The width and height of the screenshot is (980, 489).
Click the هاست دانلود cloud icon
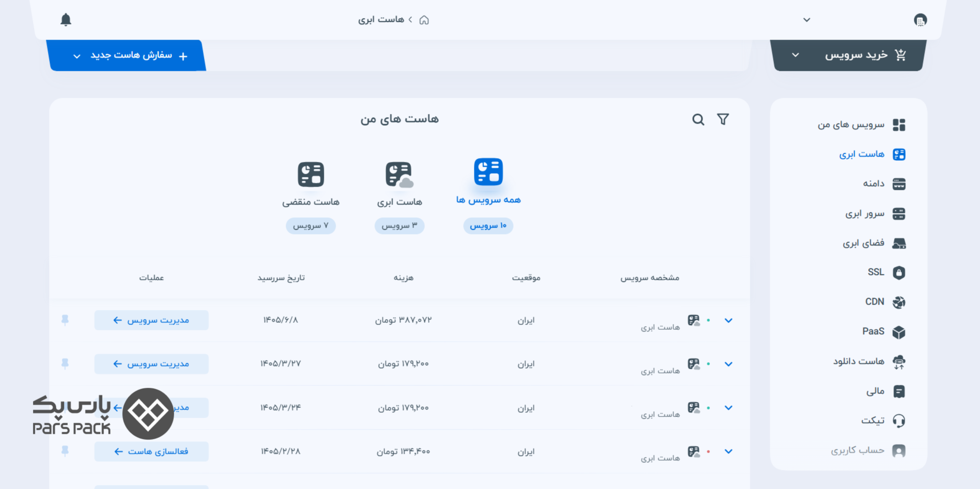(899, 361)
